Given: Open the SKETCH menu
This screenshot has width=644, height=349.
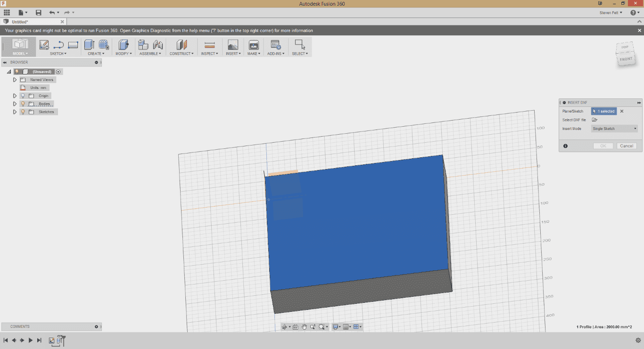Looking at the screenshot, I should coord(58,54).
